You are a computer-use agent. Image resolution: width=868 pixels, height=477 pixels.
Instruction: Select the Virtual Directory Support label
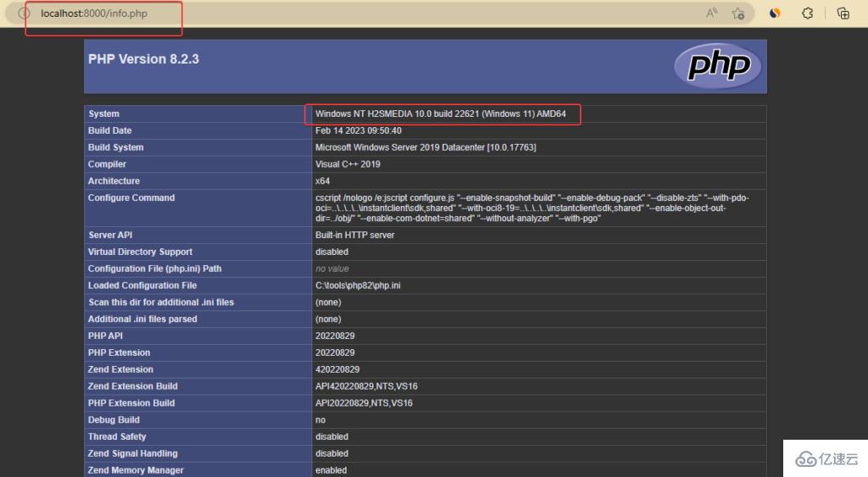click(140, 252)
